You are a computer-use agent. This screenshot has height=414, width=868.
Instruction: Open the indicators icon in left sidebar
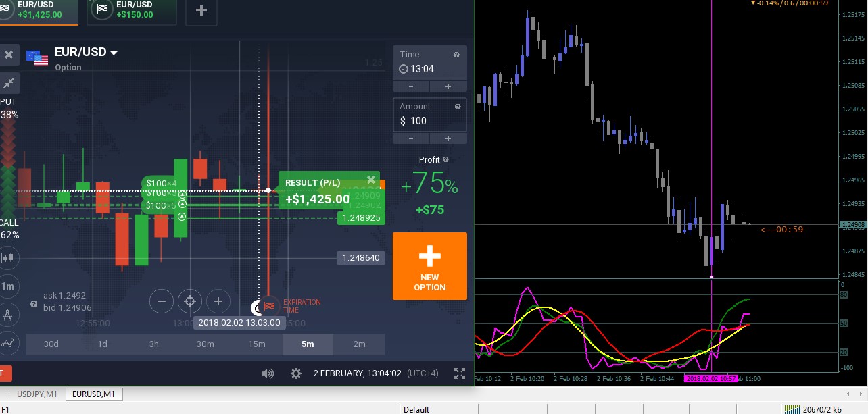click(8, 342)
